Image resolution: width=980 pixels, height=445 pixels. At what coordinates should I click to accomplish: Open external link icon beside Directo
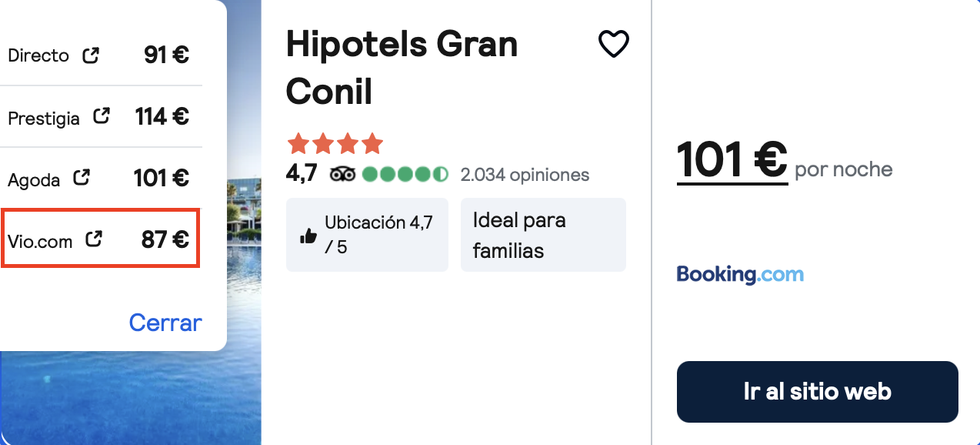[91, 55]
